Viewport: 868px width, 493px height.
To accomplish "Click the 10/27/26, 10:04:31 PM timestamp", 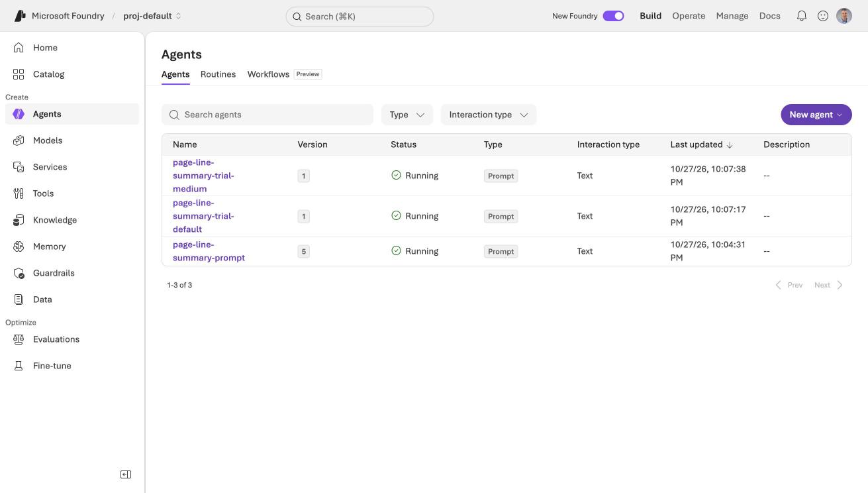I will coord(708,251).
